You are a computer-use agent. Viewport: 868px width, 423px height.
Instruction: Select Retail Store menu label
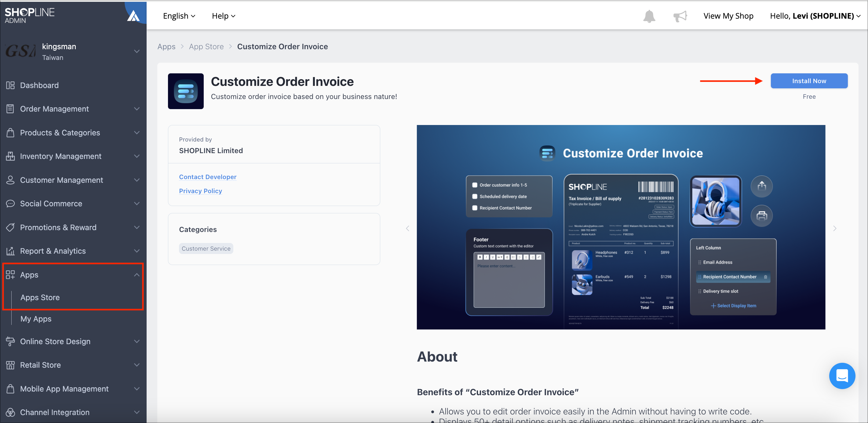[x=40, y=365]
